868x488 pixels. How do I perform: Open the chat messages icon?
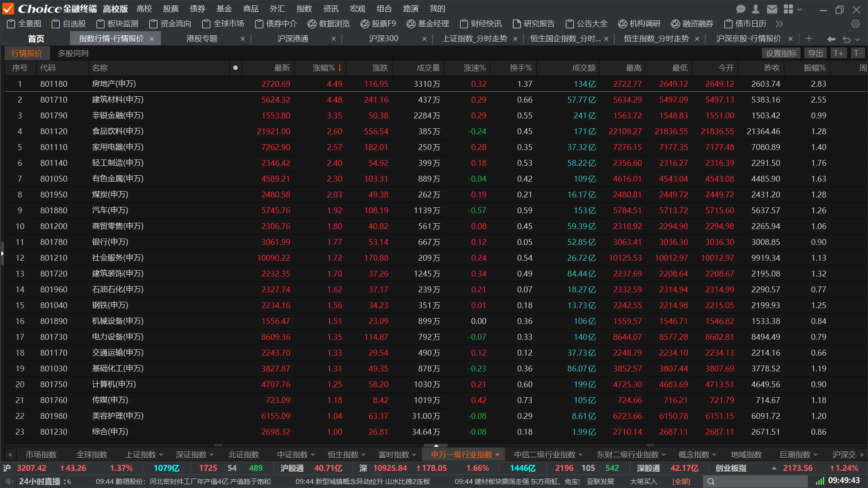(x=741, y=9)
